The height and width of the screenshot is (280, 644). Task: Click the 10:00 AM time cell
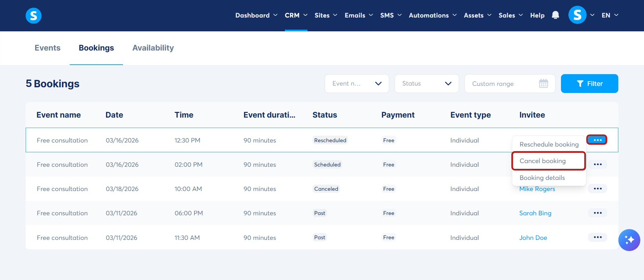tap(188, 189)
